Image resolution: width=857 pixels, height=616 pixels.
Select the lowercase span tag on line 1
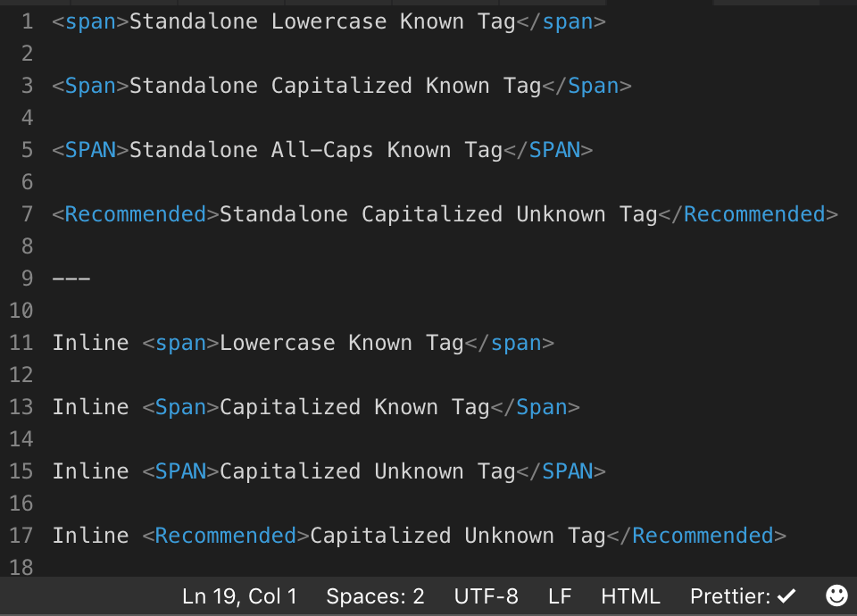coord(90,21)
